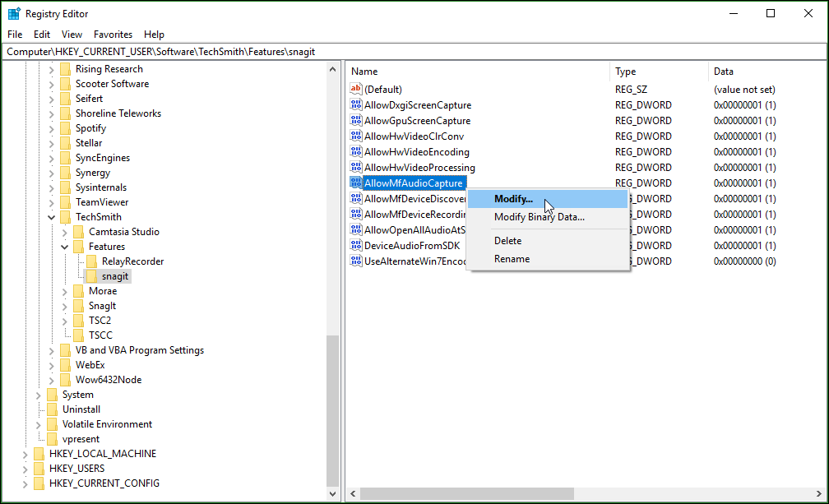Choose Modify... from the context menu
The height and width of the screenshot is (504, 829).
tap(513, 199)
